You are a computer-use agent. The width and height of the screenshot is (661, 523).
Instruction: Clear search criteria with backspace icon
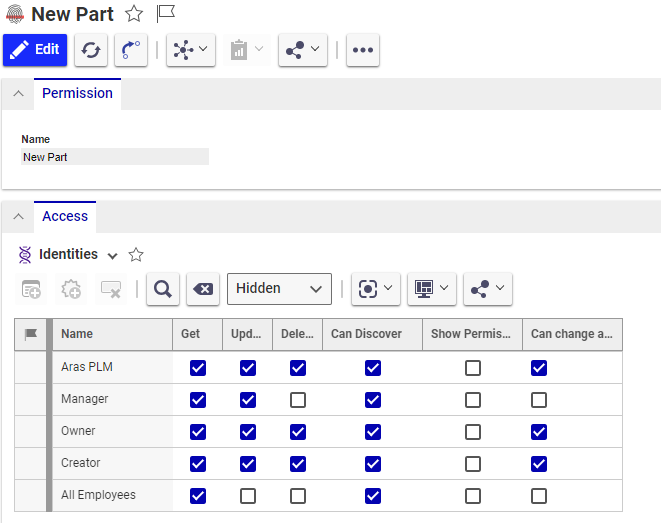[x=201, y=289]
